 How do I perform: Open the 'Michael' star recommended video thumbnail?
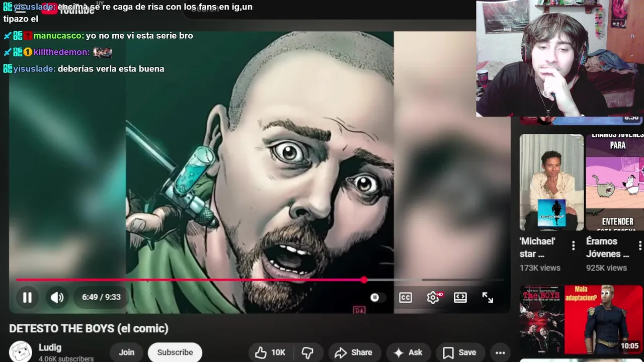tap(551, 182)
